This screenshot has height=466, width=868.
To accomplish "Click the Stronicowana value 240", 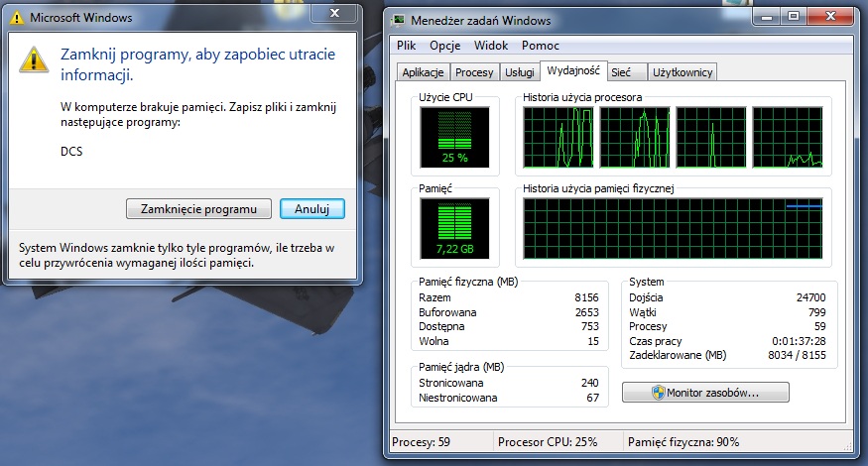I will pos(590,383).
